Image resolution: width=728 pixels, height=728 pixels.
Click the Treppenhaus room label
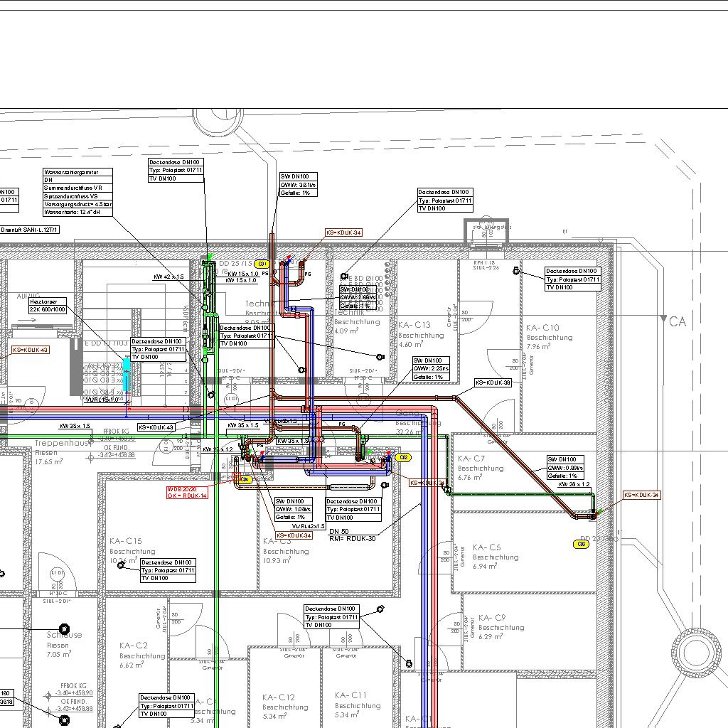[63, 443]
